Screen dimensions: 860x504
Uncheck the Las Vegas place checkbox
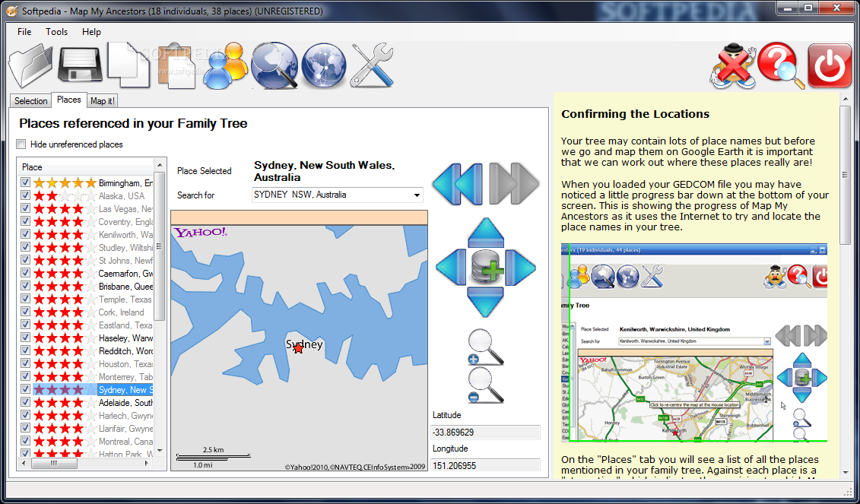click(x=24, y=208)
